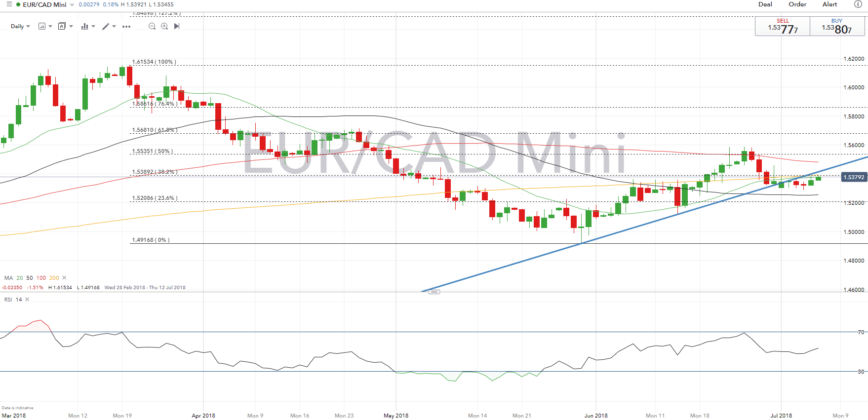Image resolution: width=868 pixels, height=420 pixels.
Task: Click the RSI 30 level label
Action: (861, 372)
